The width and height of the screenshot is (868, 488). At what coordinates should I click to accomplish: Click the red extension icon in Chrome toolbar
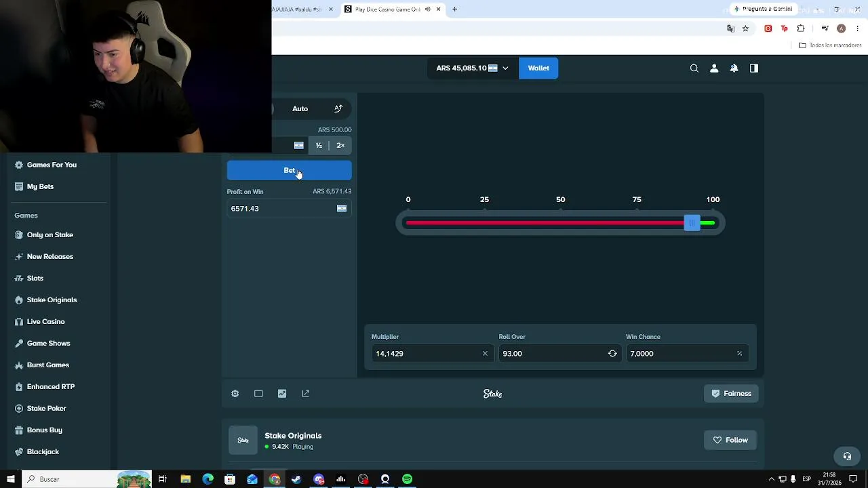click(768, 28)
